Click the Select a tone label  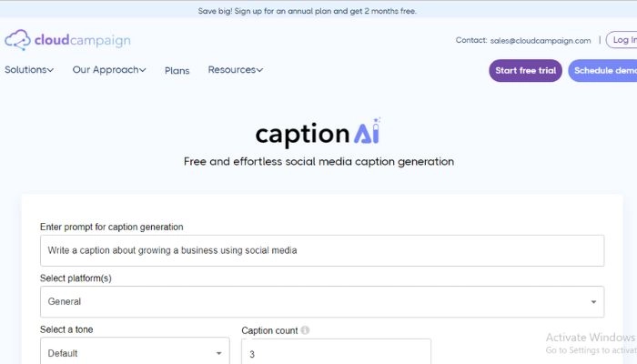(x=66, y=329)
